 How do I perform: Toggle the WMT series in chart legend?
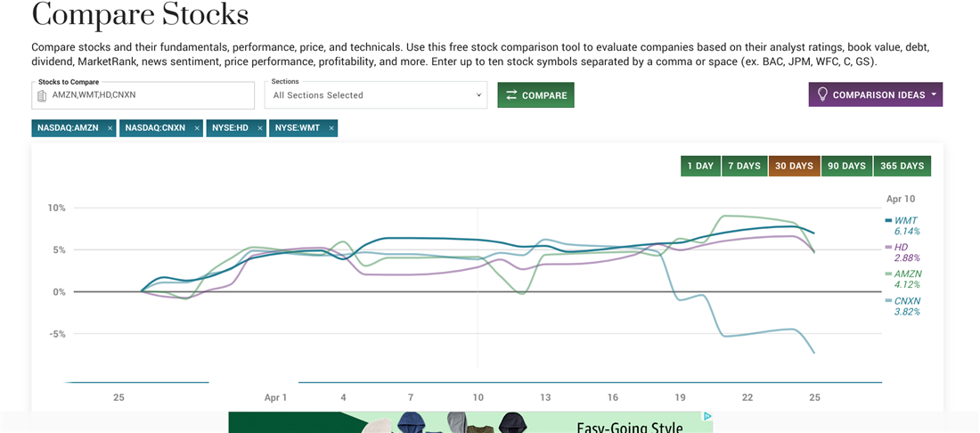[x=904, y=220]
